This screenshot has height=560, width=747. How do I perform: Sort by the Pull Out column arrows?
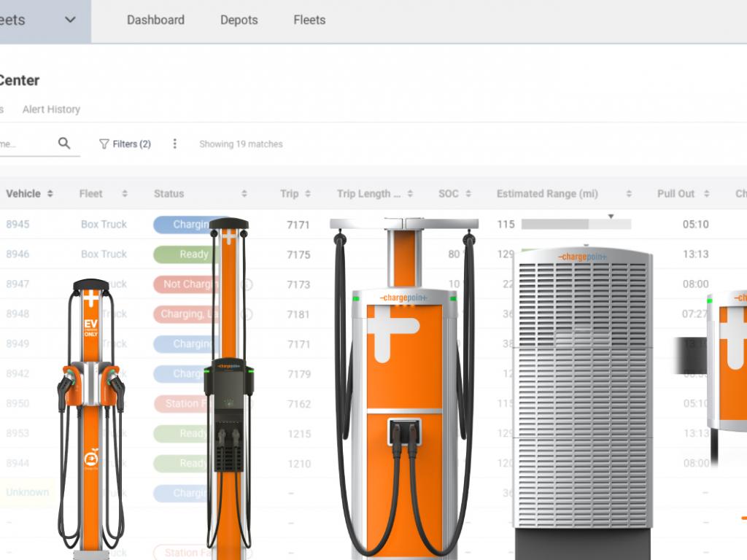[706, 194]
